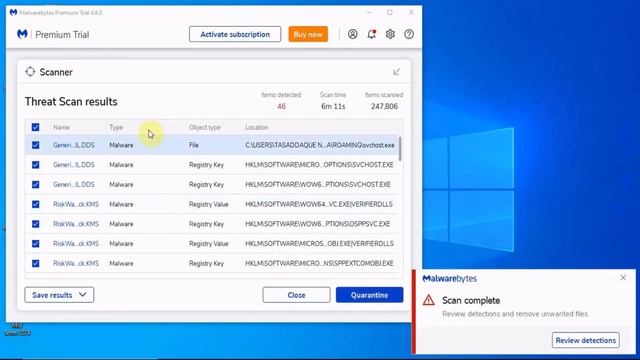
Task: Select the MICROS...OBJ.EXE|VERIFIERDLLS location
Action: [x=319, y=244]
